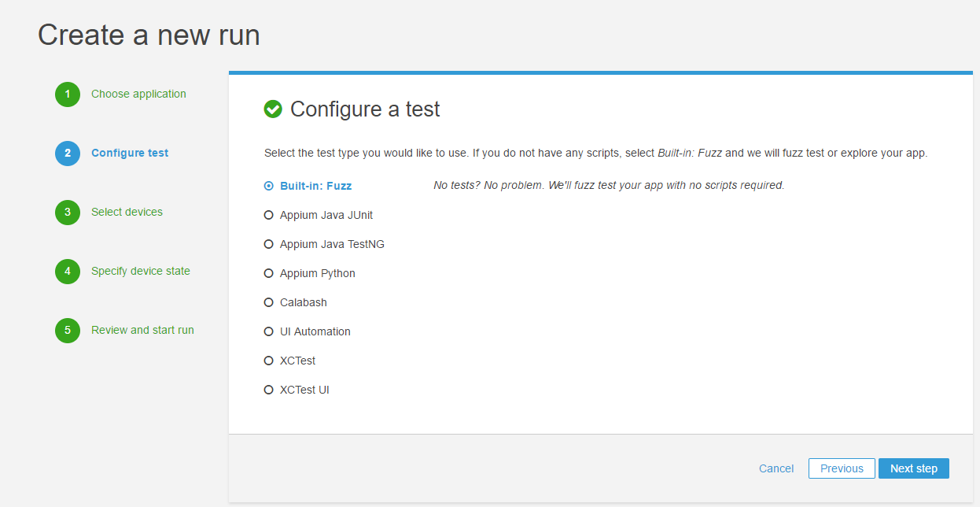Select the Calabash radio button
980x507 pixels.
pyautogui.click(x=269, y=303)
